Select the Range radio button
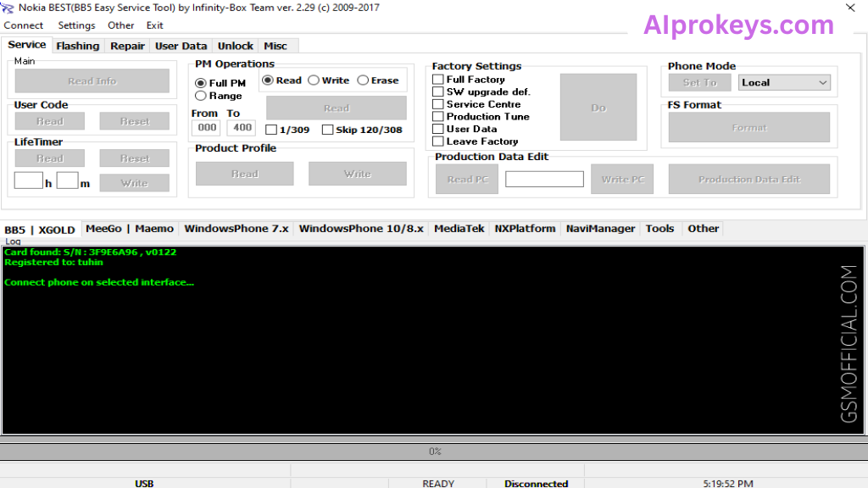The width and height of the screenshot is (868, 488). coord(219,96)
